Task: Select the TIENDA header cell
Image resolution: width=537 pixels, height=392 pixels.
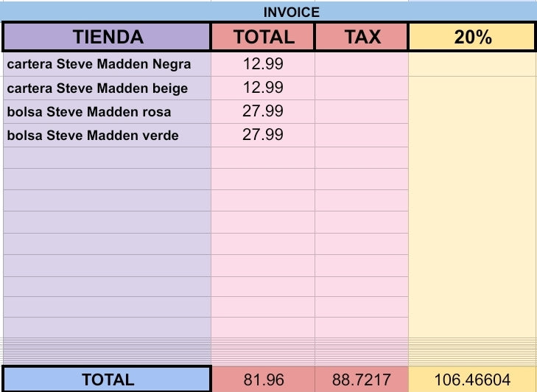Action: pos(107,37)
